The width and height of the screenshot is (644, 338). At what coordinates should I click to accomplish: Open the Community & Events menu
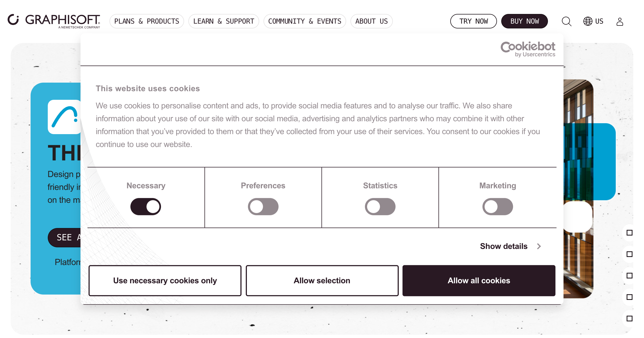tap(305, 21)
